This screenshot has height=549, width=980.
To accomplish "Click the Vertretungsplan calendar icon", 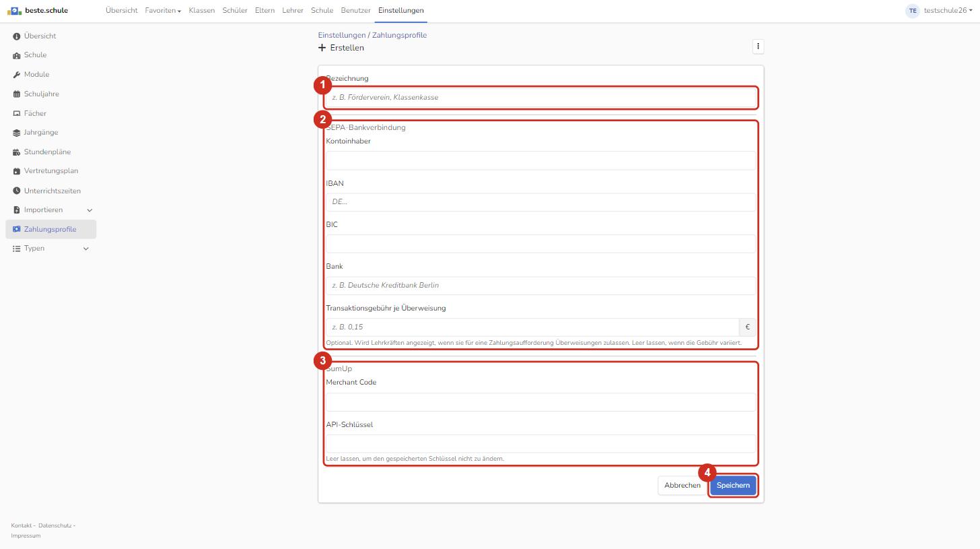I will (x=17, y=171).
